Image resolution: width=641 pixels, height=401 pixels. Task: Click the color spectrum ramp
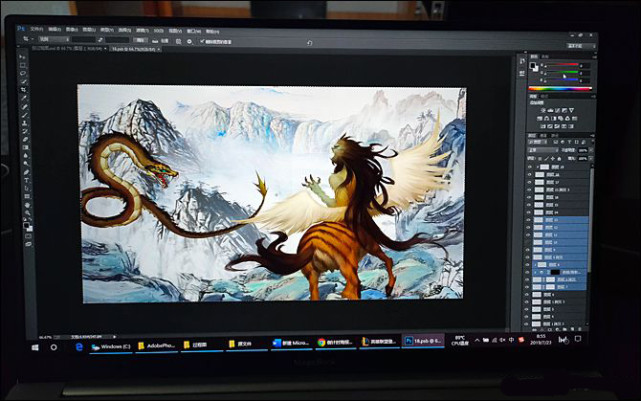pyautogui.click(x=560, y=88)
